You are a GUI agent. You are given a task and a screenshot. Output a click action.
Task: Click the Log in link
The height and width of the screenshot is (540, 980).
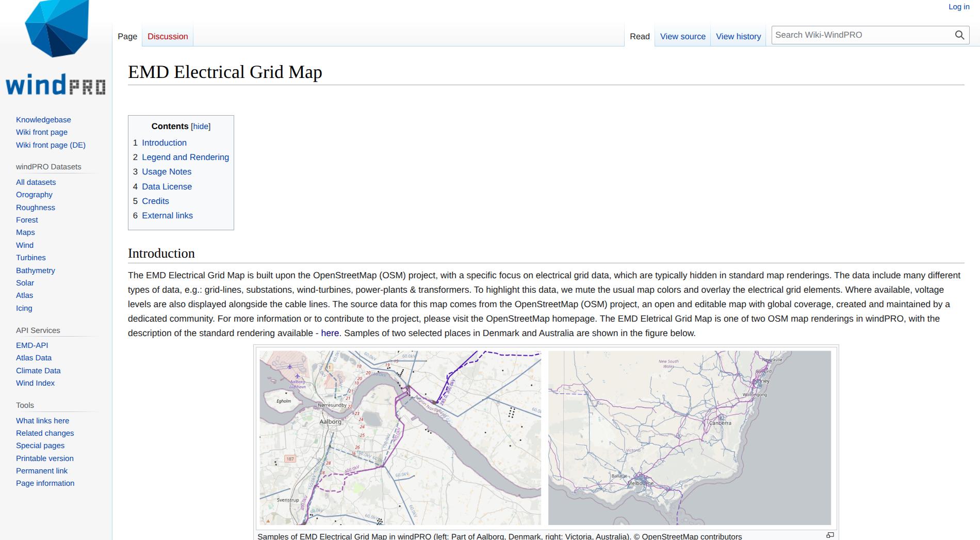pos(959,7)
